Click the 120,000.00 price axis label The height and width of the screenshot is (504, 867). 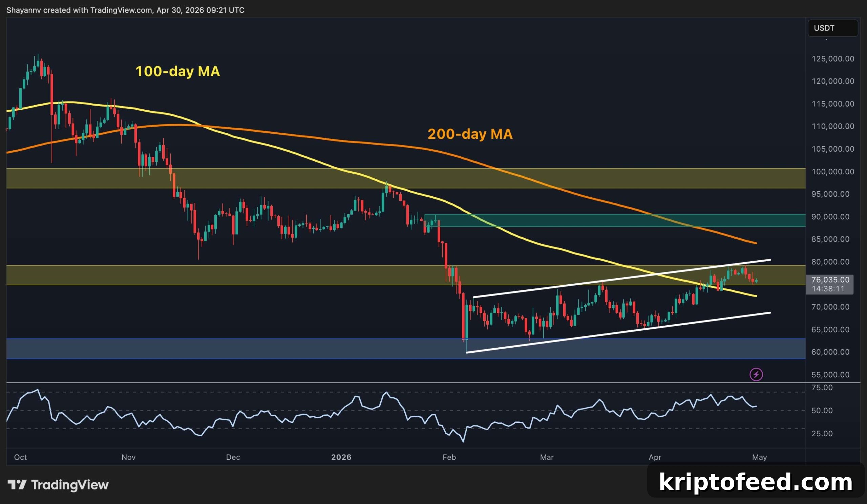coord(833,81)
